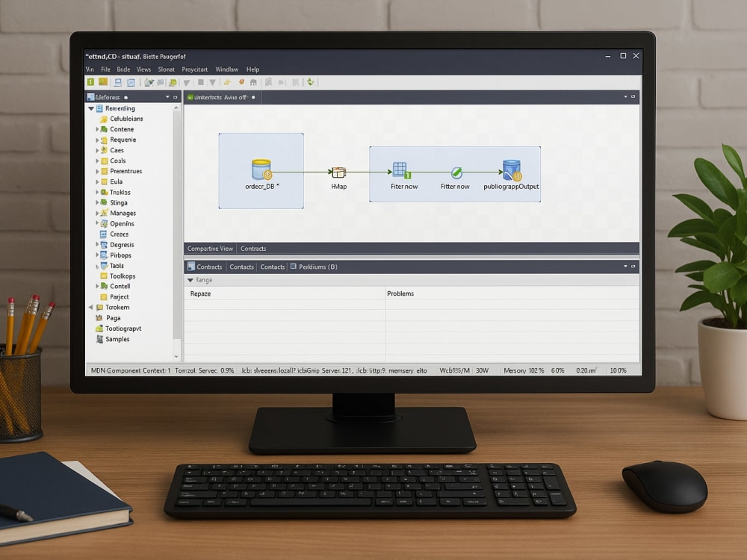
Task: Click the gray stop square toolbar icon
Action: click(x=201, y=82)
